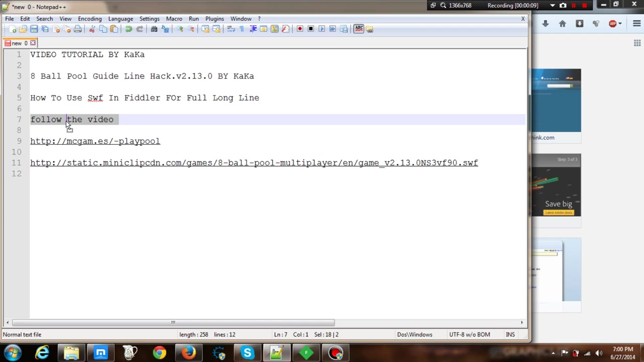Open Find using the binoculars icon
Viewport: 644px width, 362px height.
point(154,29)
